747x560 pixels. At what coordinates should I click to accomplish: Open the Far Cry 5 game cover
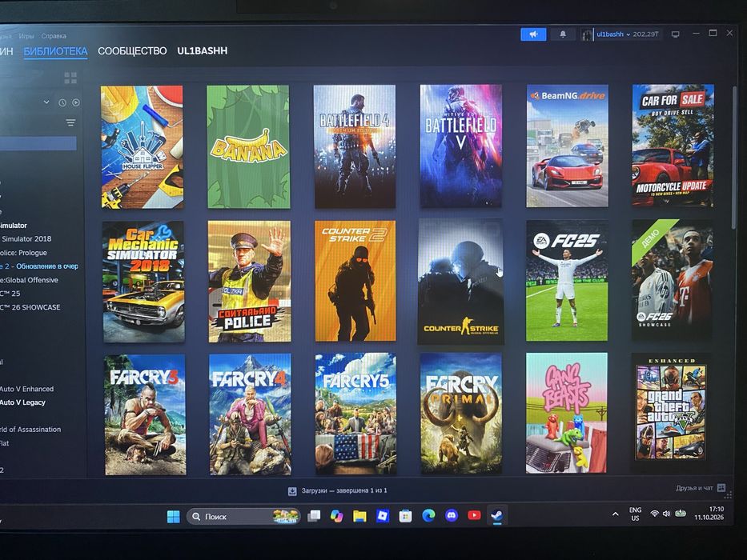point(355,414)
